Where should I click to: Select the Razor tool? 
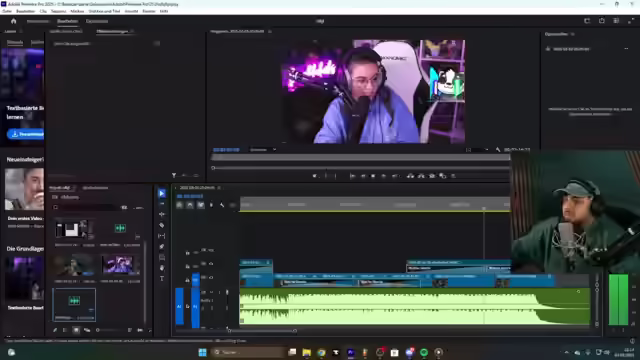pyautogui.click(x=162, y=225)
